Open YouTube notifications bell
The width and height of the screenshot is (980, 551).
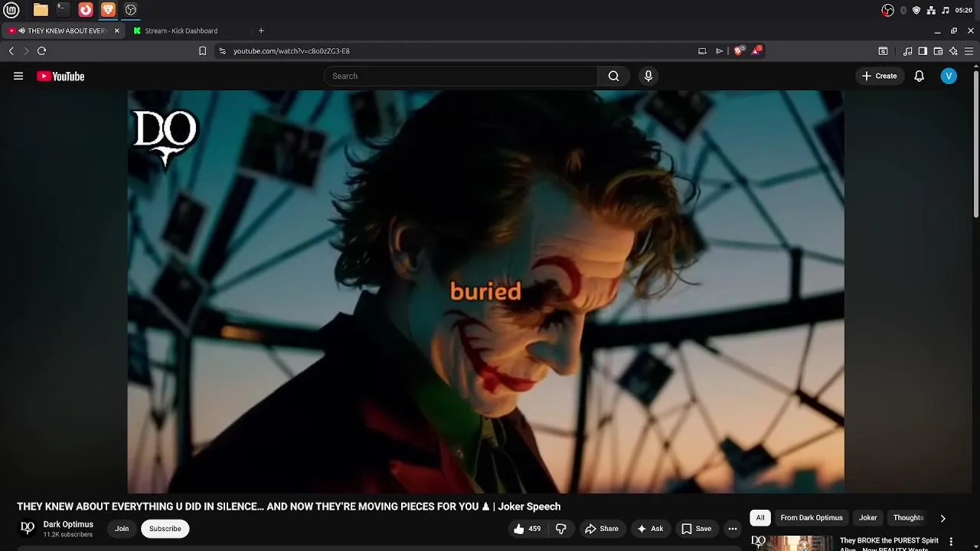920,76
